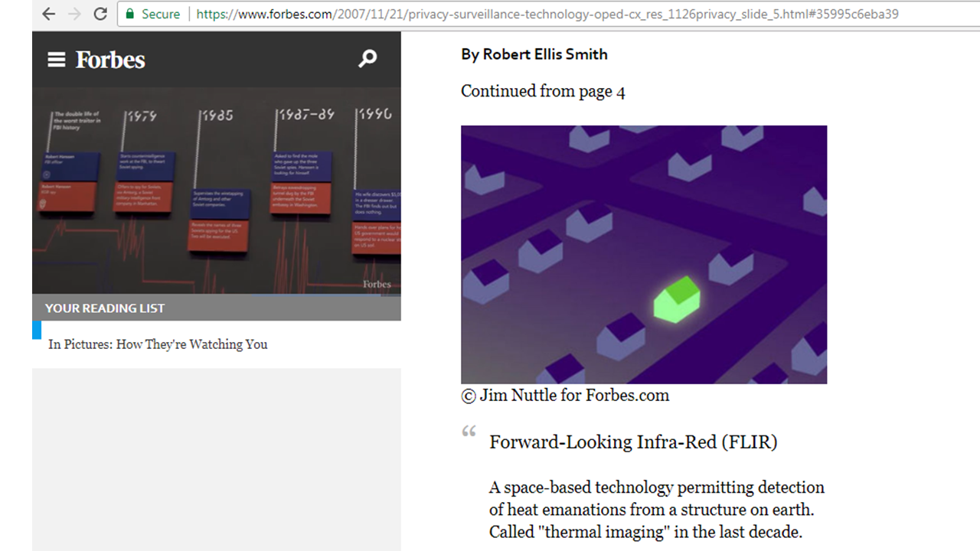Image resolution: width=980 pixels, height=551 pixels.
Task: Click the YOUR READING LIST header
Action: (x=105, y=308)
